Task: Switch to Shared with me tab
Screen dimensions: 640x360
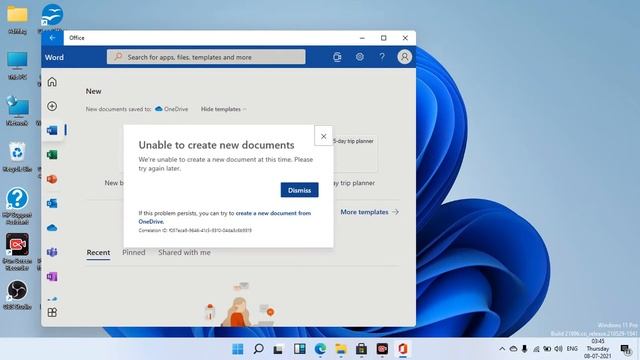Action: click(x=184, y=253)
